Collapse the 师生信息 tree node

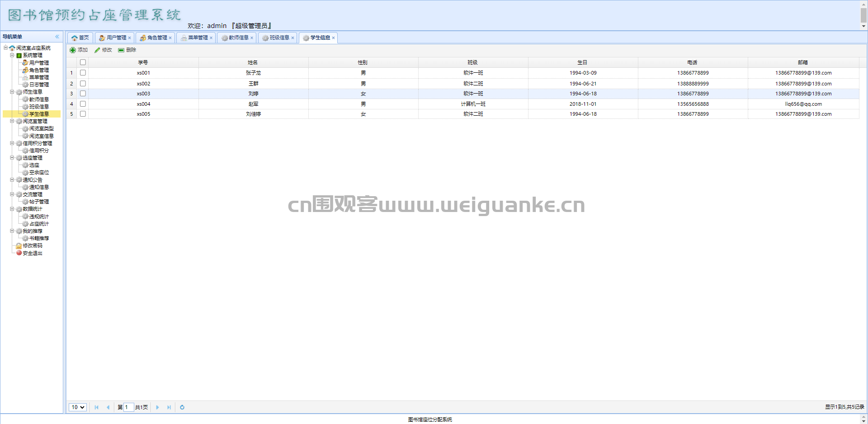[x=12, y=92]
